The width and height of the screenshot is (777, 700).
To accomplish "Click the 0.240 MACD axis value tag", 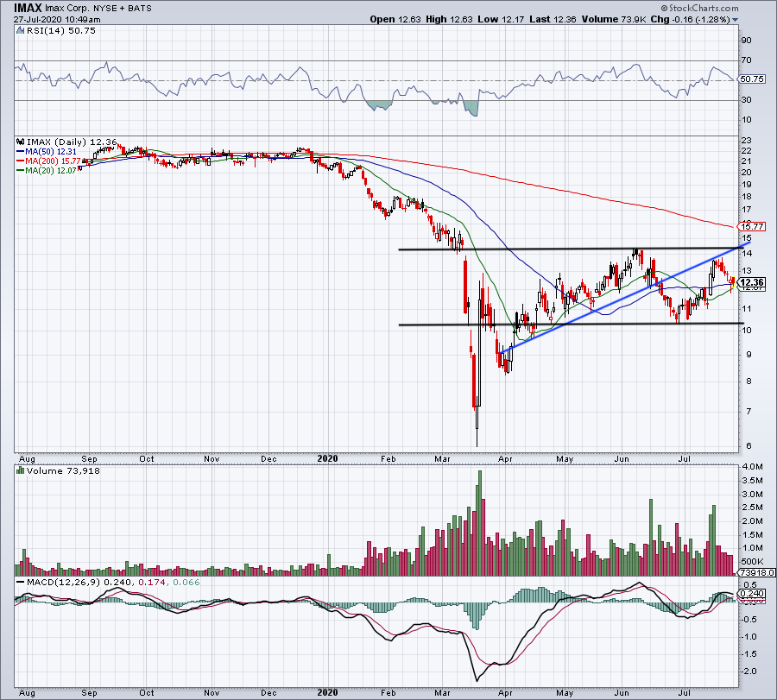I will [x=753, y=594].
